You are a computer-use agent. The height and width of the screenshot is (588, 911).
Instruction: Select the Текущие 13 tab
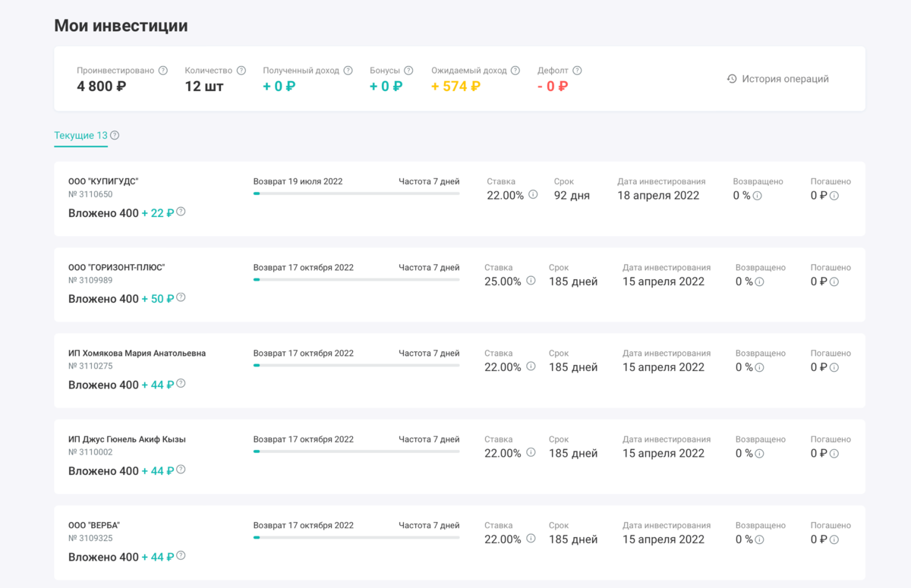(80, 136)
